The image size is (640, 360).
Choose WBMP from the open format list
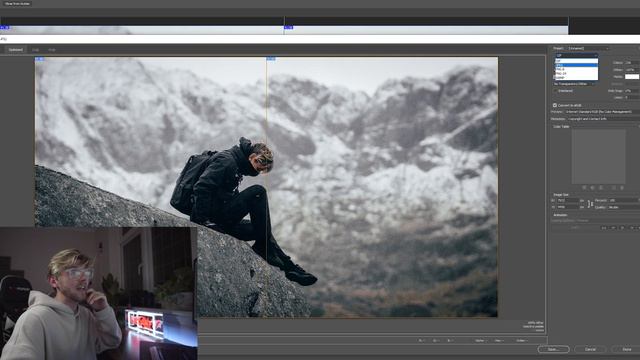576,78
